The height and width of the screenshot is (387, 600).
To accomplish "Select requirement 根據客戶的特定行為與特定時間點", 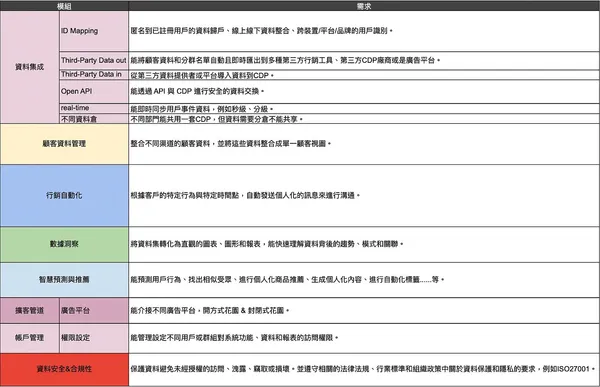I will 245,196.
